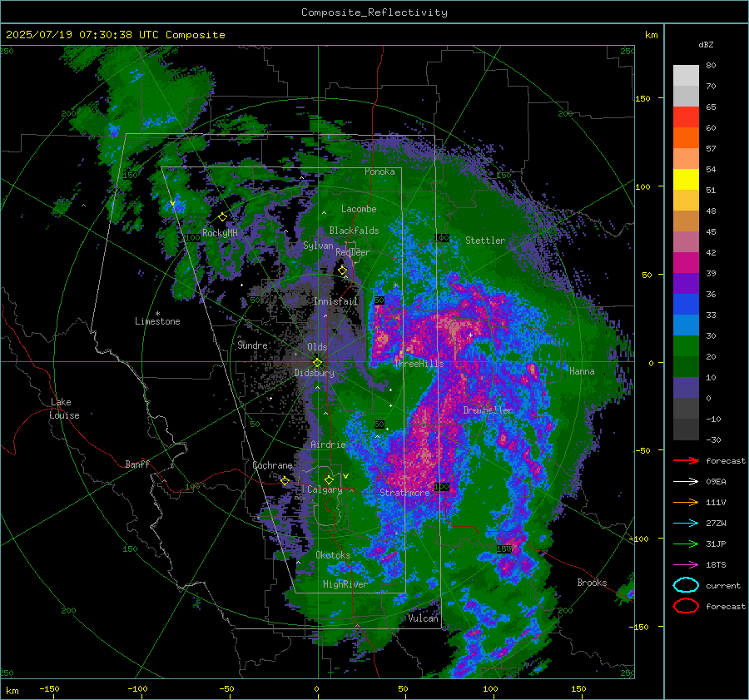The image size is (749, 700).
Task: Click the RedDeer map label
Action: coord(353,252)
